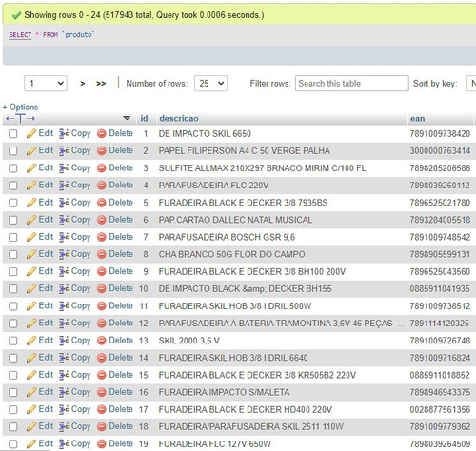This screenshot has height=451, width=476.
Task: Click the pencil Edit icon for row 13
Action: pyautogui.click(x=31, y=341)
